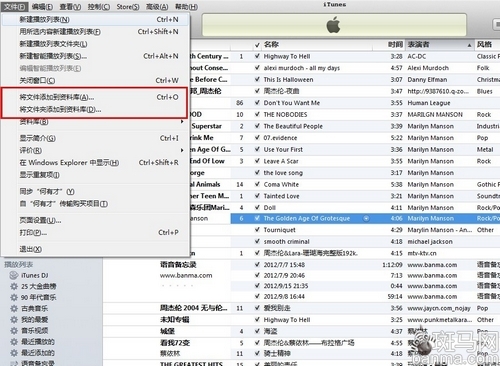
Task: Click artist 'michael jackson'
Action: 430,241
